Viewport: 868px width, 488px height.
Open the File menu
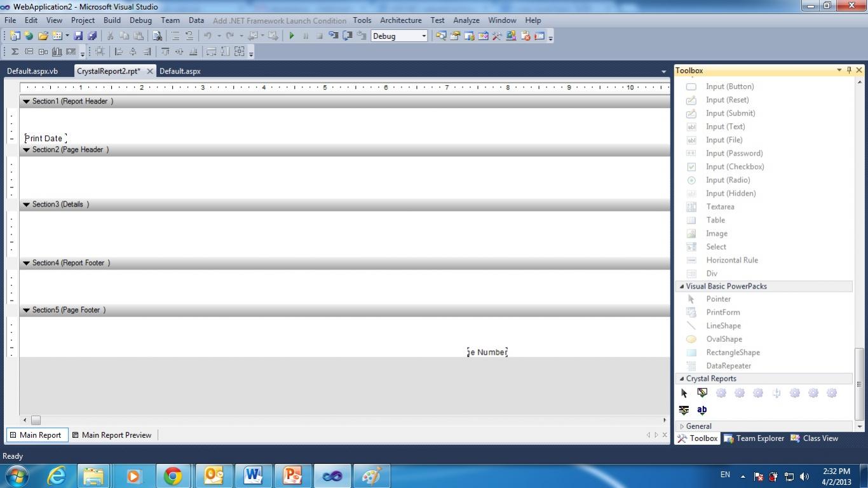pyautogui.click(x=10, y=20)
